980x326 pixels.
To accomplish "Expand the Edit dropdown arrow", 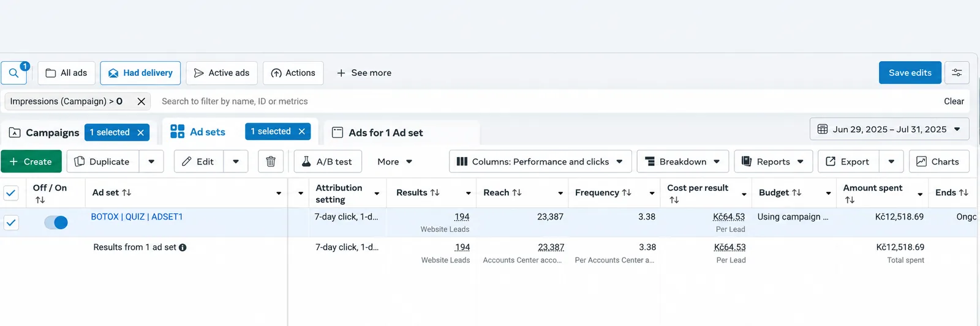I will [x=236, y=161].
